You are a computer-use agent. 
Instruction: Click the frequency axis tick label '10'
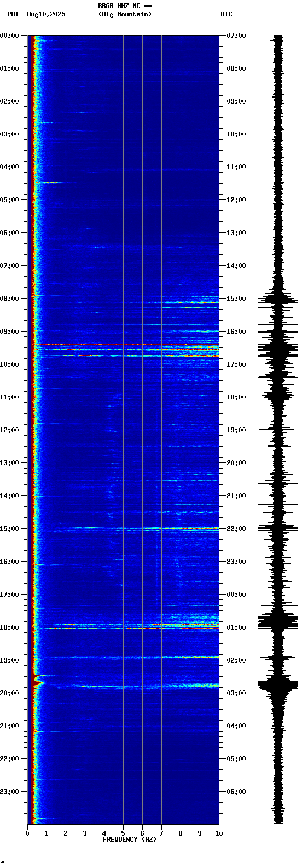219,833
